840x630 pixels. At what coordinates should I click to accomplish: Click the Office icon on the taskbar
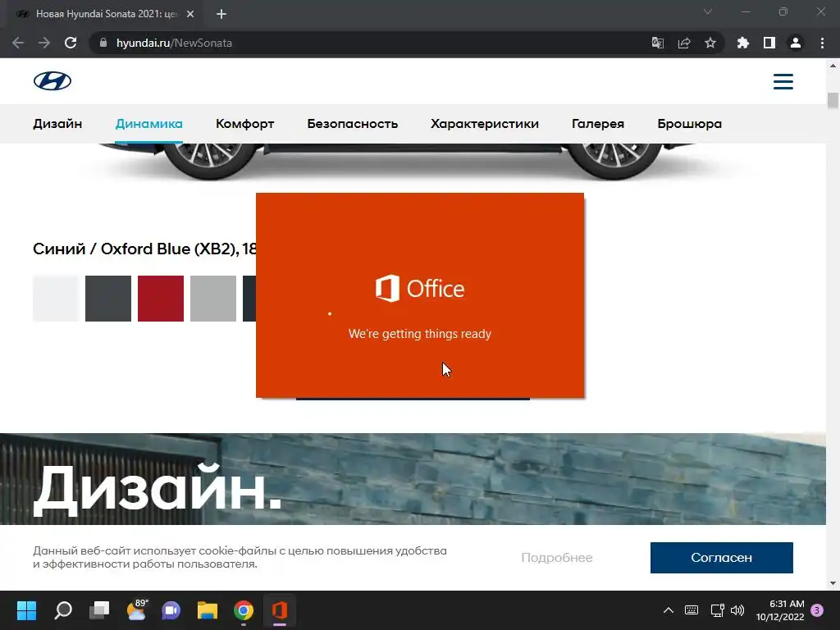point(280,610)
